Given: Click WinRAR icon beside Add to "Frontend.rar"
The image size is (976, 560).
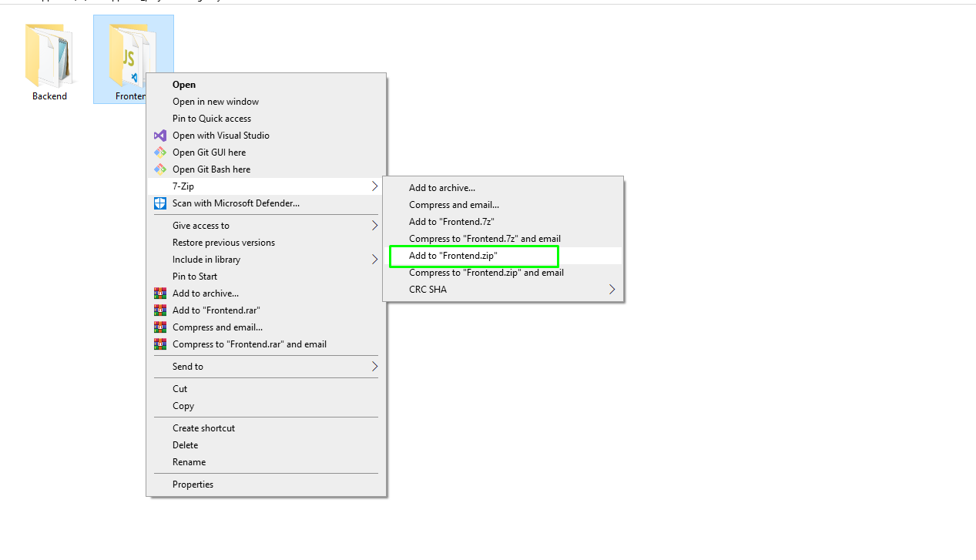Looking at the screenshot, I should [160, 310].
